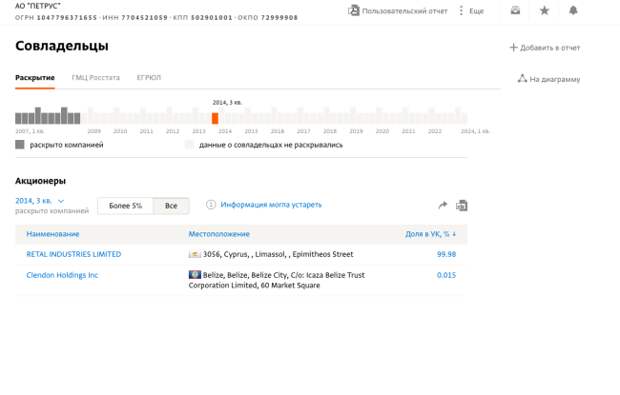Click the Belize flag icon
This screenshot has height=395, width=620.
point(195,275)
